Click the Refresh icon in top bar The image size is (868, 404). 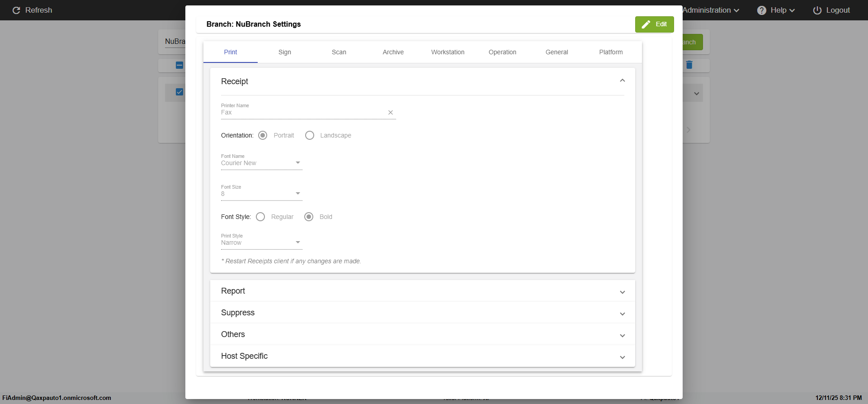[16, 10]
